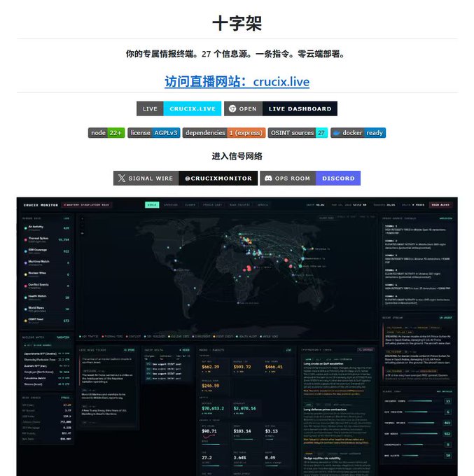Click the Docker whale icon on docker badge
This screenshot has height=476, width=474.
point(337,133)
